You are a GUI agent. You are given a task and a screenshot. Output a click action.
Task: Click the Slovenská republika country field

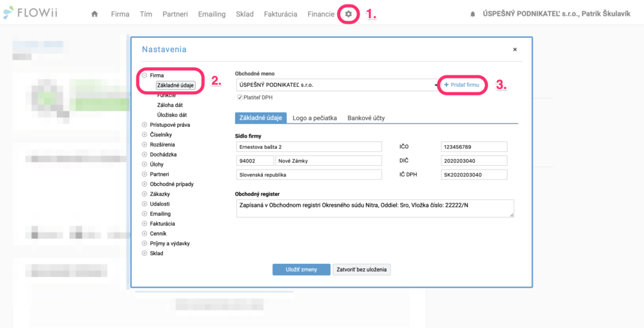coord(309,175)
